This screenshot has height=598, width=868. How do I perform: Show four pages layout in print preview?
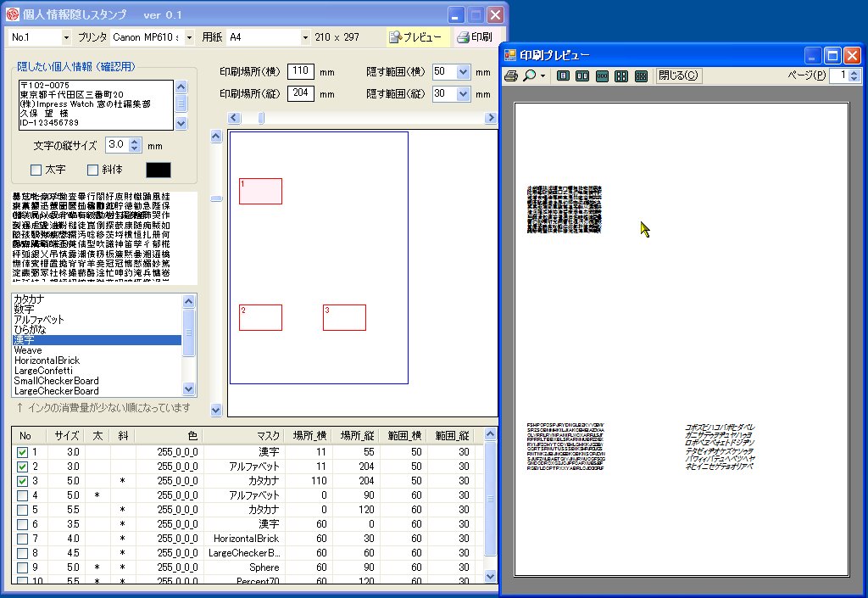[x=621, y=75]
